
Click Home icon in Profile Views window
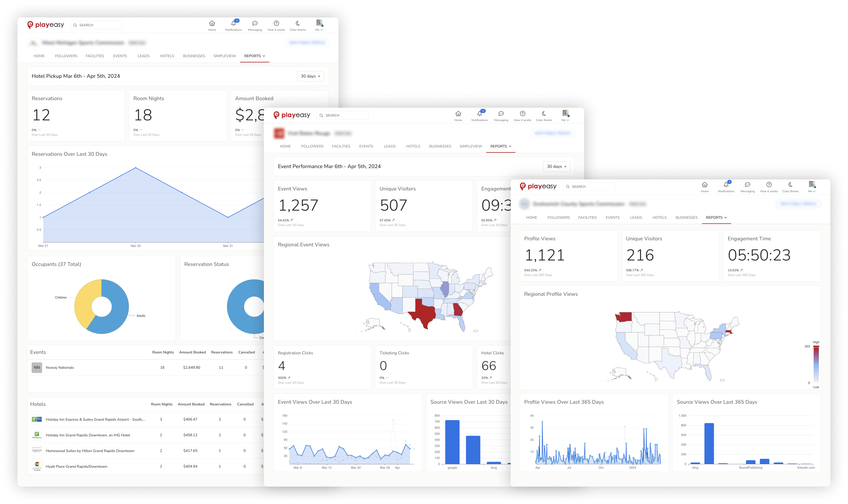(705, 185)
